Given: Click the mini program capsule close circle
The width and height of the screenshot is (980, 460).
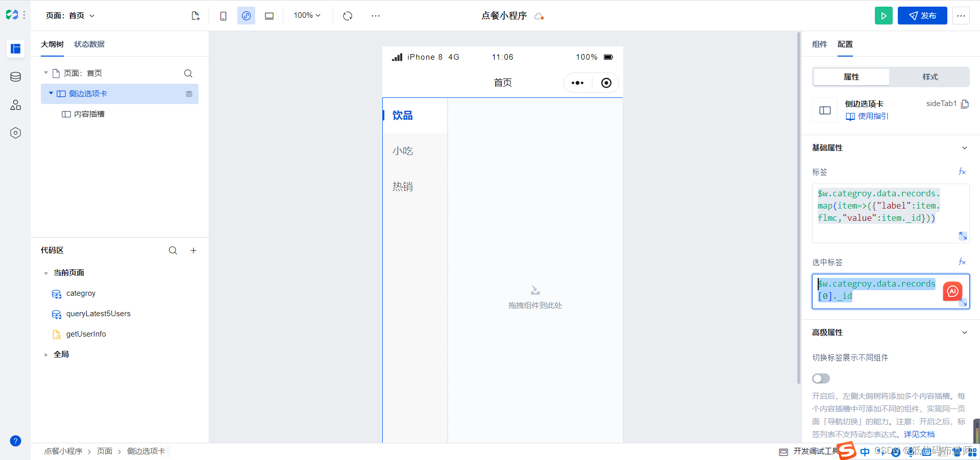Looking at the screenshot, I should point(606,83).
